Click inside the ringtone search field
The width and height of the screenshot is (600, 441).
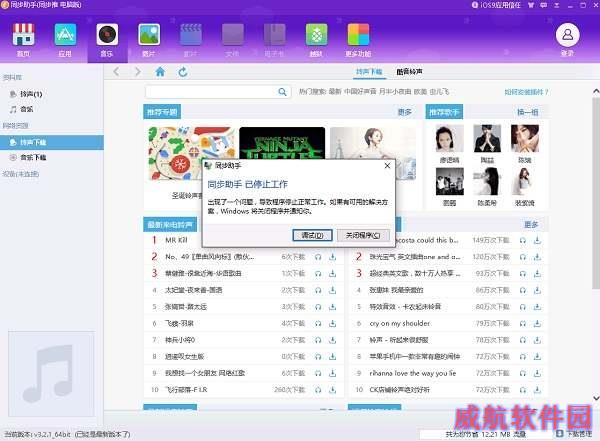point(211,92)
